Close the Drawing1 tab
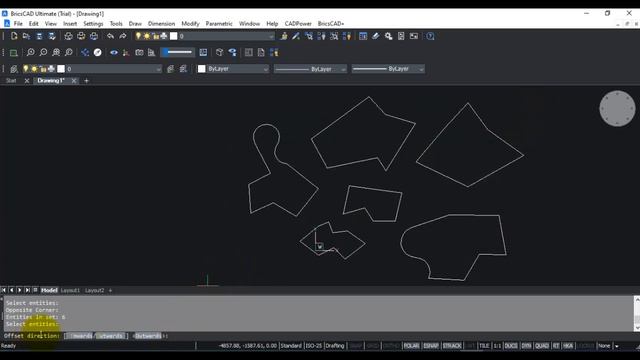640x360 pixels. coord(74,81)
